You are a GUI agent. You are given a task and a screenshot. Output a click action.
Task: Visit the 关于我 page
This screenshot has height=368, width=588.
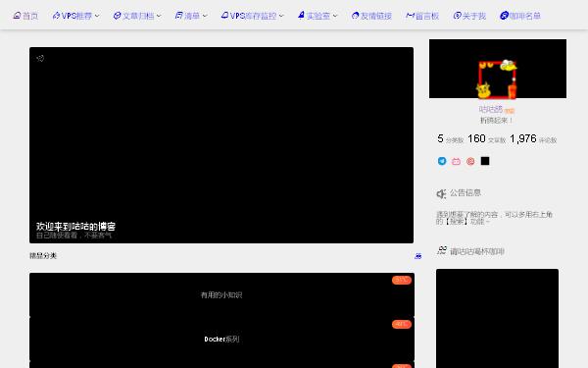tap(469, 16)
